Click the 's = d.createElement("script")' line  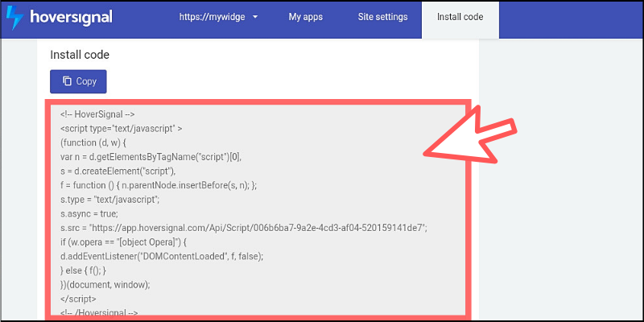(x=118, y=171)
